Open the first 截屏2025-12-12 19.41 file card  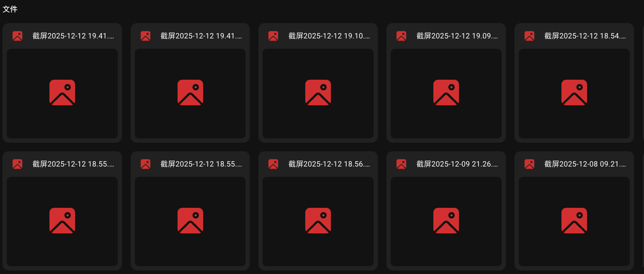click(x=62, y=83)
